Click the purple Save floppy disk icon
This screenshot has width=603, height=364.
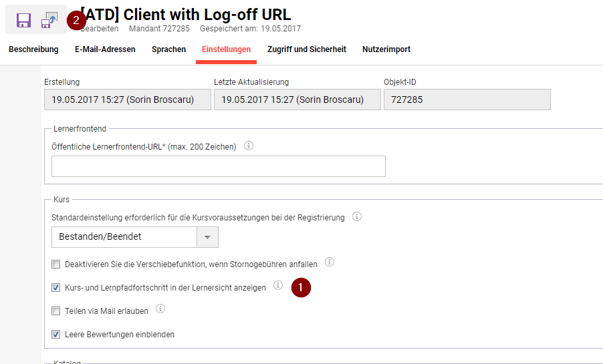[x=23, y=20]
